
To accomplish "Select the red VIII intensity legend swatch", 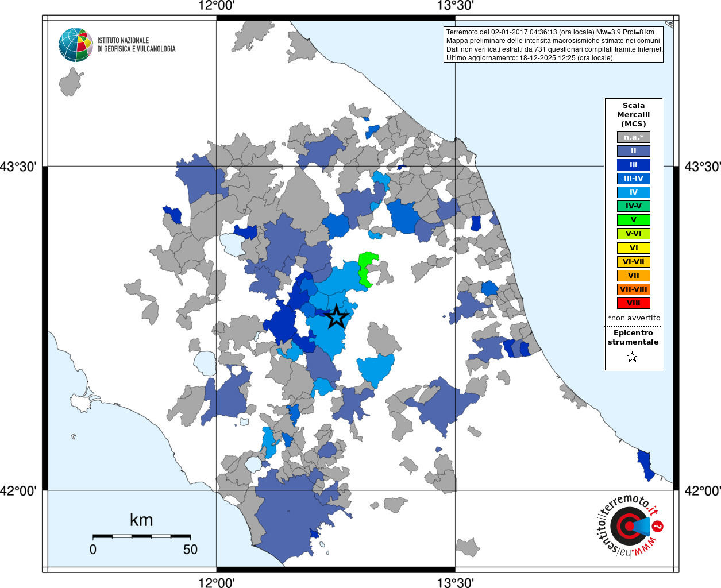I will tap(634, 303).
